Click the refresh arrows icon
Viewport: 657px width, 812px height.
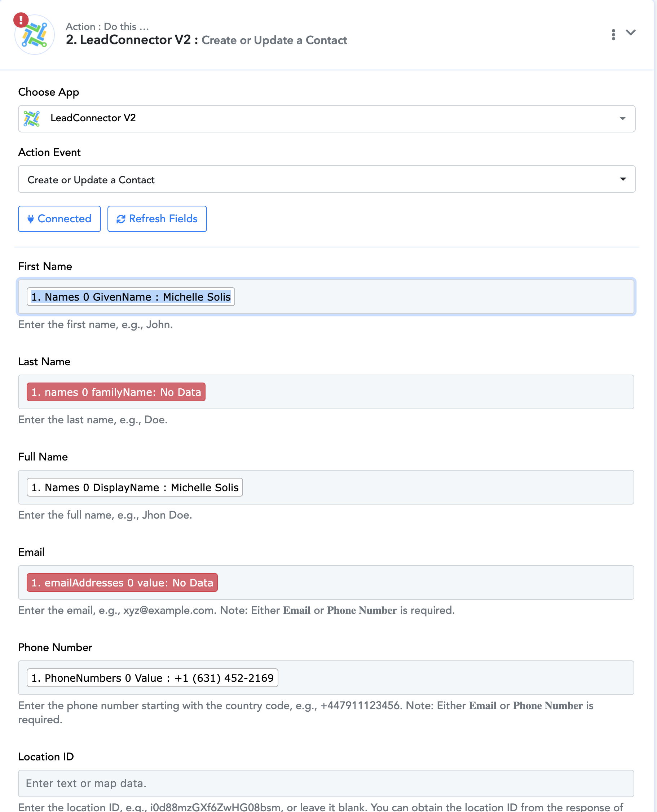click(121, 219)
